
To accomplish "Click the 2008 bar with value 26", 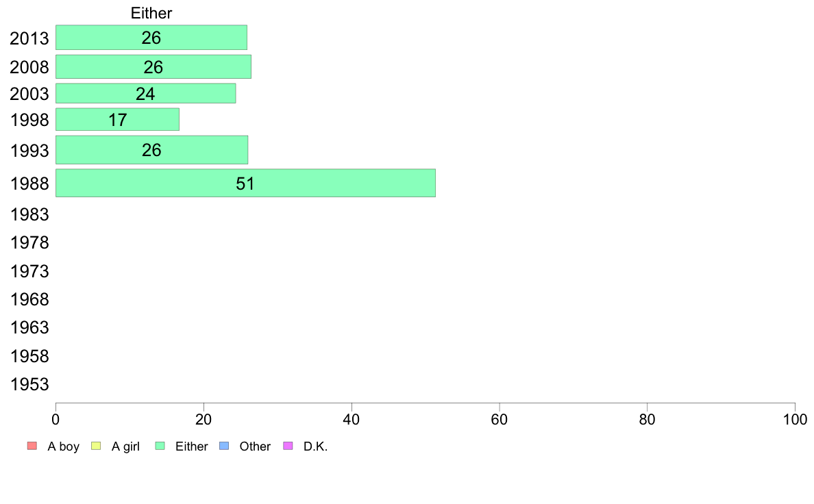I will [x=153, y=66].
